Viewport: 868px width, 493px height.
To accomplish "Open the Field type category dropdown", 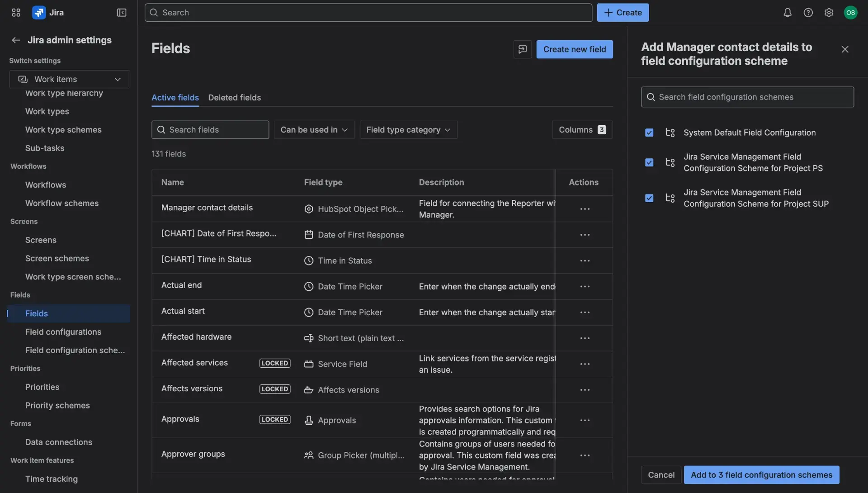I will pos(408,129).
